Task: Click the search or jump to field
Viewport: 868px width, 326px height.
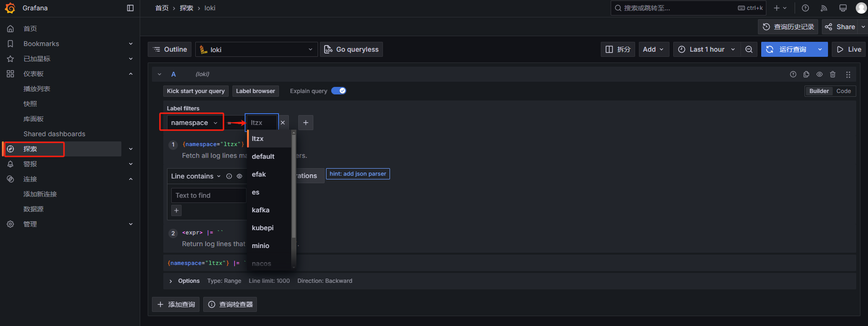Action: (688, 8)
